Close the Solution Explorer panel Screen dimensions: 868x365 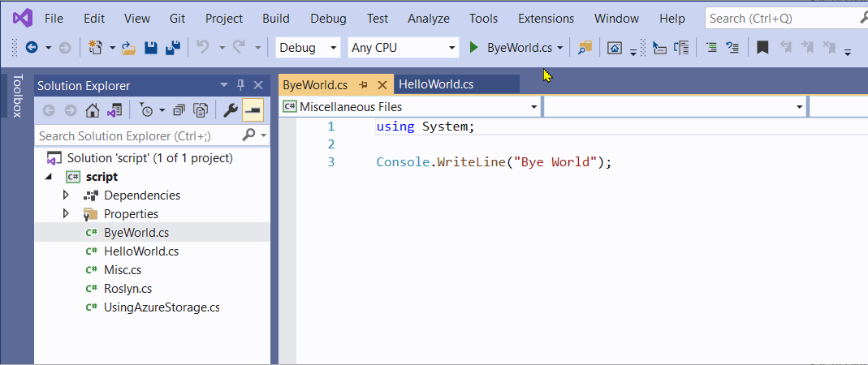tap(258, 85)
